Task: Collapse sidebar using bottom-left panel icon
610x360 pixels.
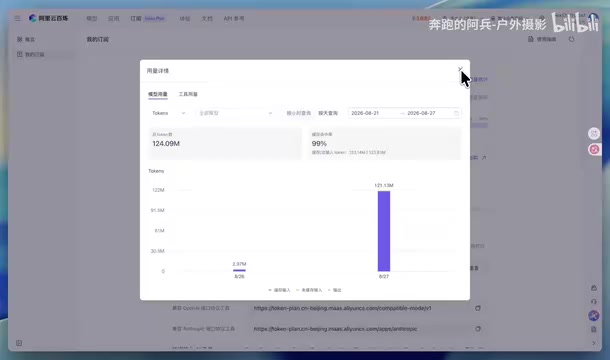Action: 19,343
